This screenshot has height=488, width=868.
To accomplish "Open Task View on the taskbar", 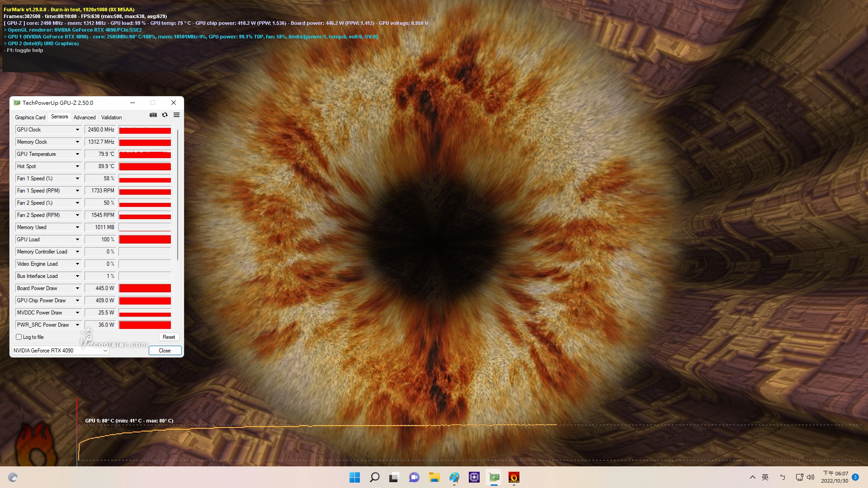I will (394, 477).
